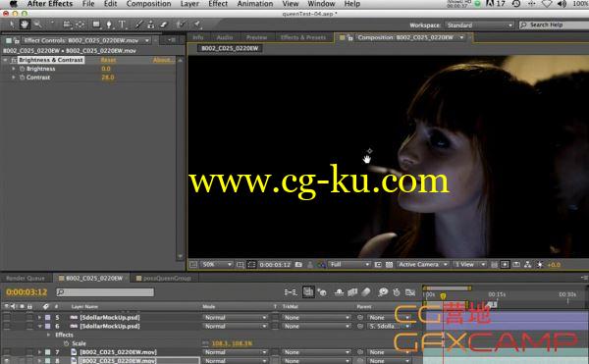Open the Active Camera dropdown
589x364 pixels.
pos(422,265)
